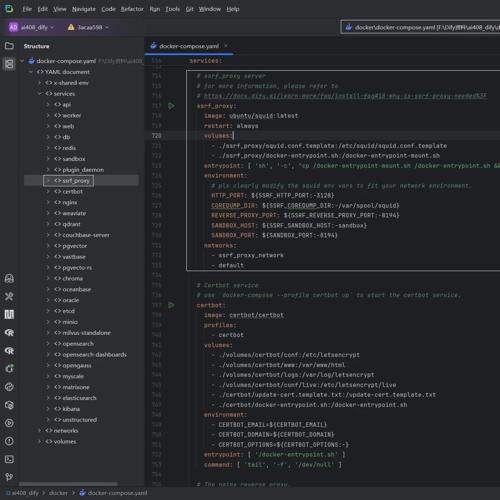
Task: Expand the ssrf_proxy node chevron
Action: pos(48,181)
